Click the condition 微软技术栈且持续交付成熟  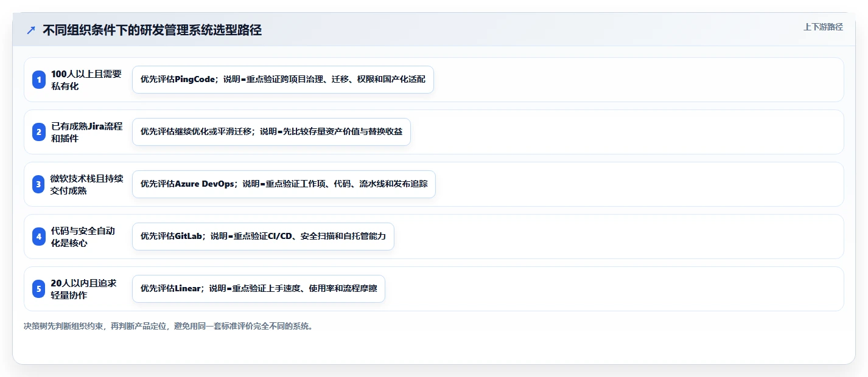tap(86, 184)
